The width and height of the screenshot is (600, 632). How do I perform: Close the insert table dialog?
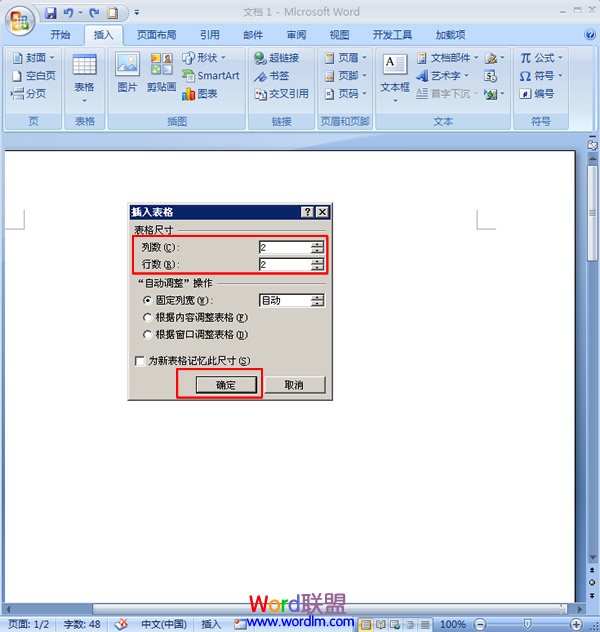pyautogui.click(x=322, y=212)
